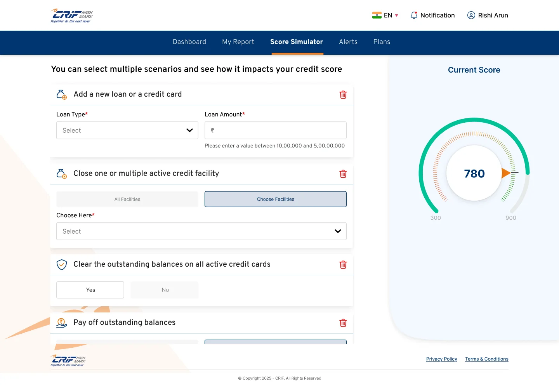Switch to the Alerts tab

coord(348,42)
